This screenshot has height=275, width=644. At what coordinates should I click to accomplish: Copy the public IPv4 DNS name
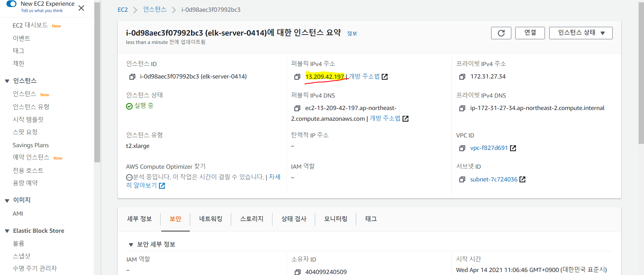pos(297,108)
